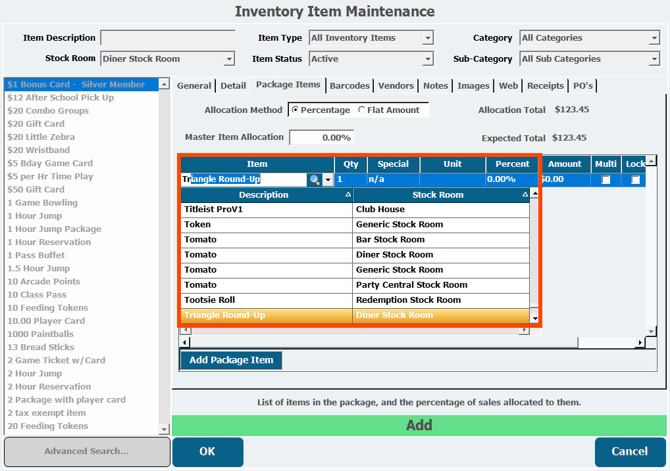Click the item search magnifier icon
Screen dimensions: 670x471
[315, 179]
